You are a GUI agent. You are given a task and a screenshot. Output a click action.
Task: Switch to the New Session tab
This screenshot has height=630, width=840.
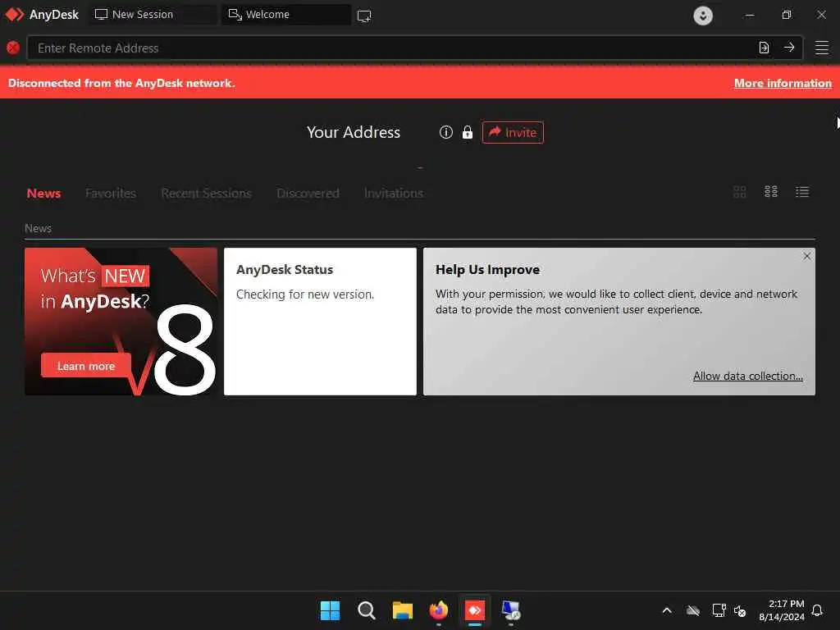[153, 15]
